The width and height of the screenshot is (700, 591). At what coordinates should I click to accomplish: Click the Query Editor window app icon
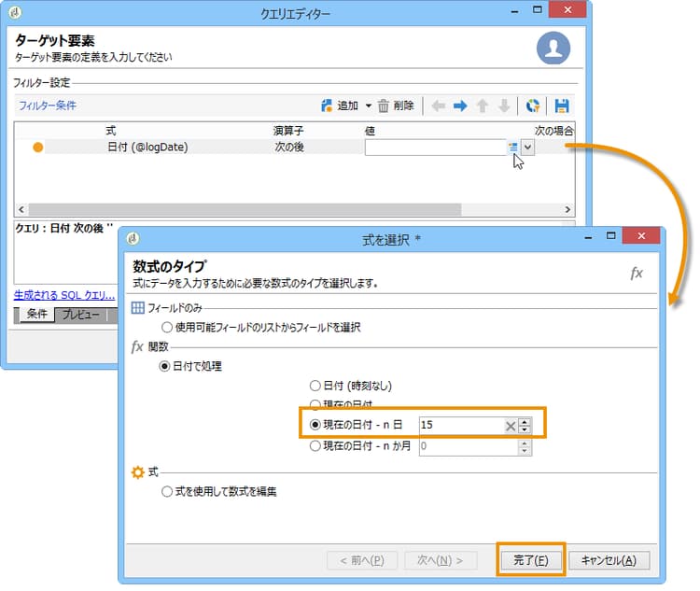coord(15,12)
